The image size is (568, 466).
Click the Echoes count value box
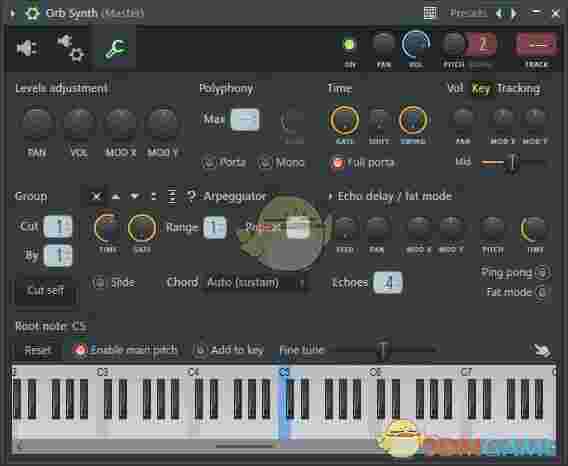pyautogui.click(x=388, y=282)
